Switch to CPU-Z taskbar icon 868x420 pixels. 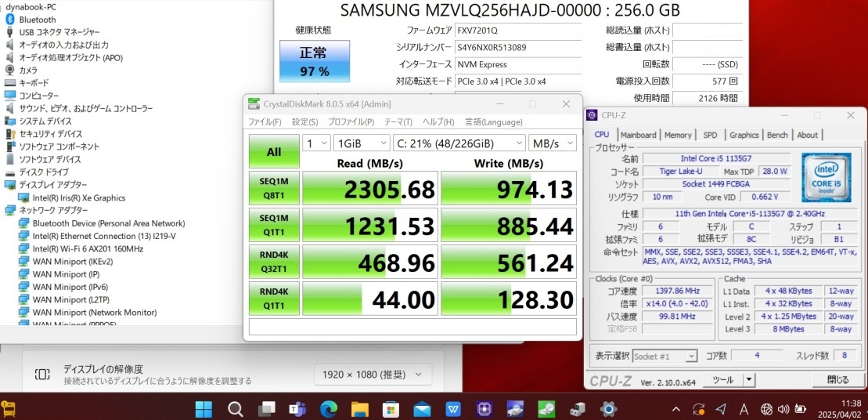pyautogui.click(x=484, y=410)
